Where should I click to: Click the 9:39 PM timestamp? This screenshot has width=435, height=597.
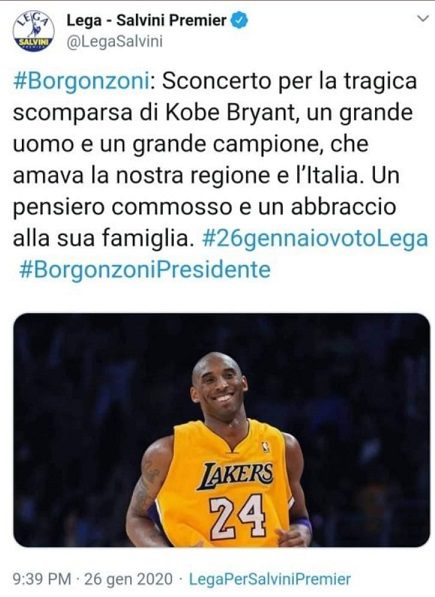tap(42, 579)
